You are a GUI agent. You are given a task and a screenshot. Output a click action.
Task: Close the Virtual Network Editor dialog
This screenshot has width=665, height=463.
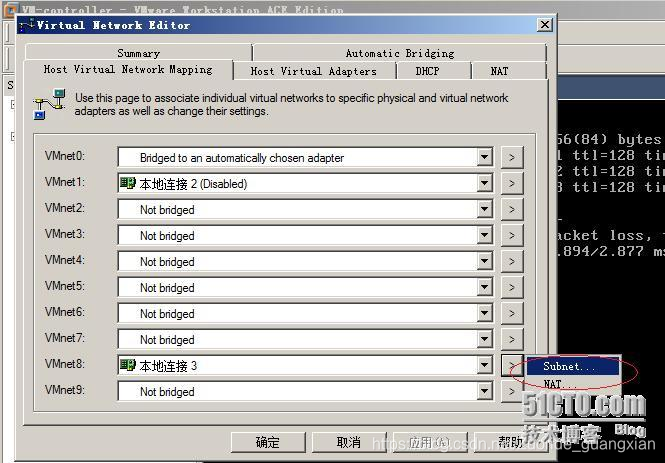545,25
